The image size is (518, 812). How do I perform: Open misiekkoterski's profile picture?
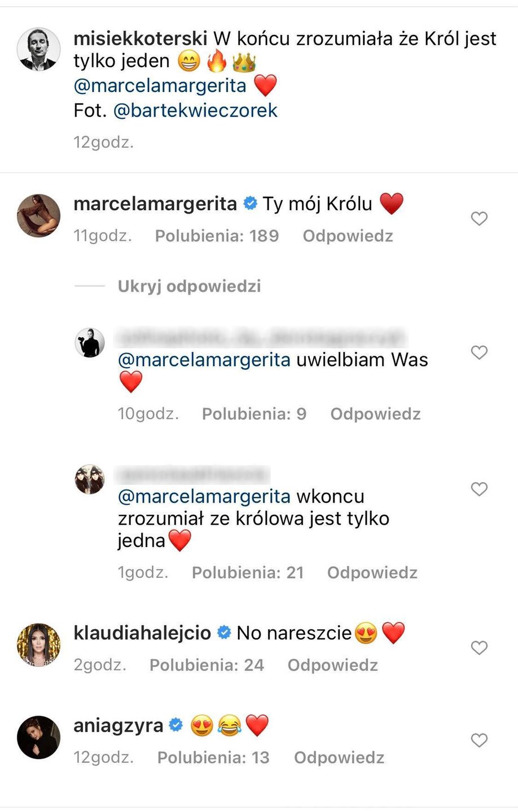38,49
